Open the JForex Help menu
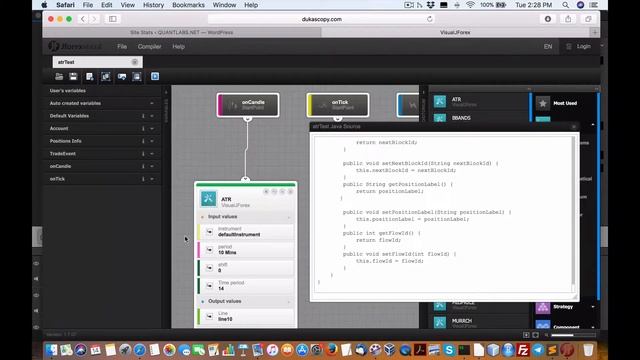Image resolution: width=640 pixels, height=360 pixels. pos(178,47)
